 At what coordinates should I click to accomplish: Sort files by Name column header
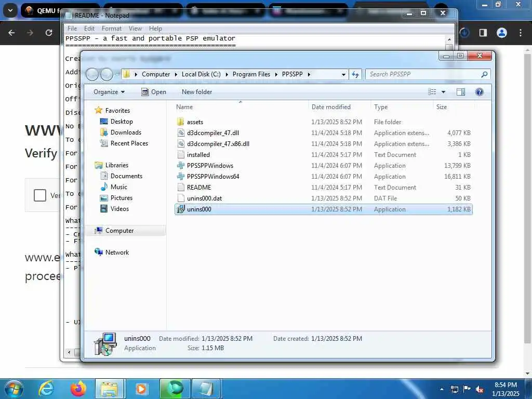click(x=241, y=107)
